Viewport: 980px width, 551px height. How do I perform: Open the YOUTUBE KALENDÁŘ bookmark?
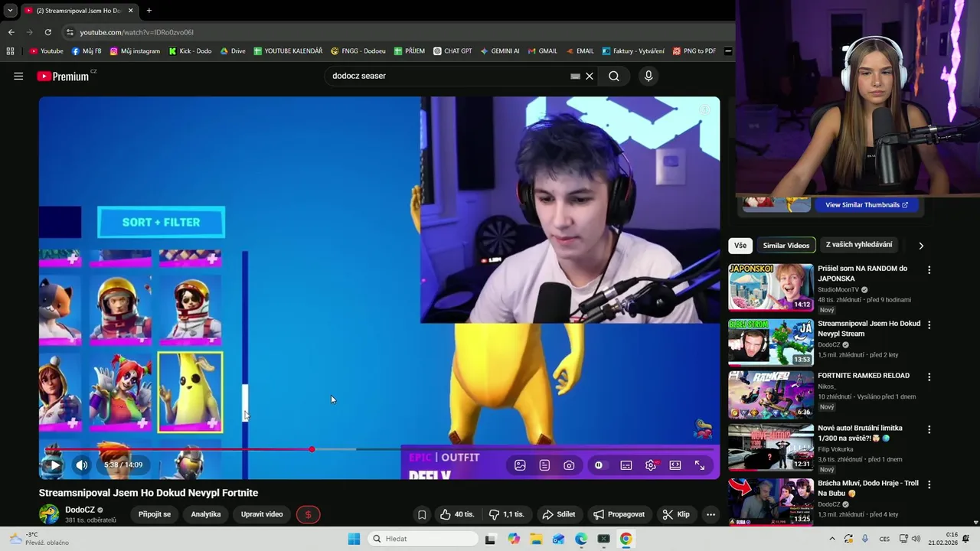pos(288,51)
